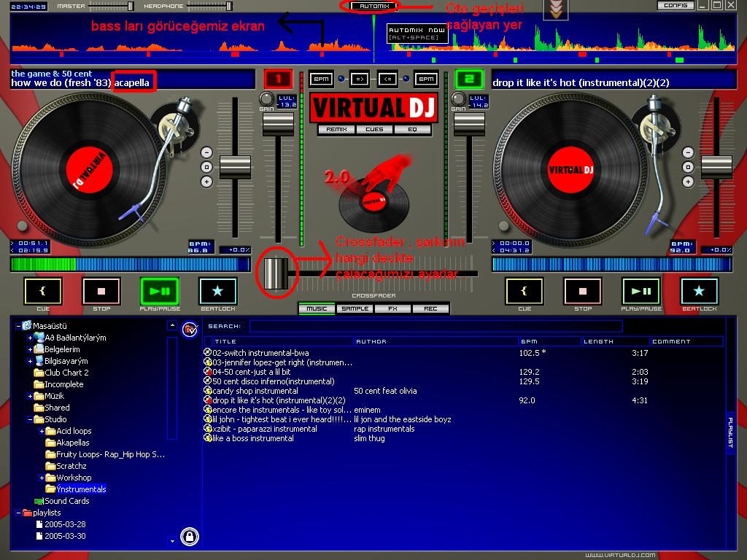Open the REMIX panel
This screenshot has width=747, height=560.
[x=336, y=130]
